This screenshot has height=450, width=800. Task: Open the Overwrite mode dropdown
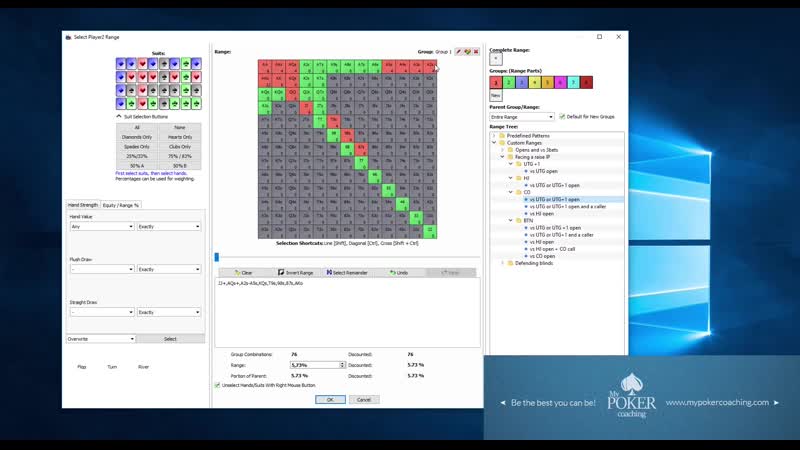point(101,339)
